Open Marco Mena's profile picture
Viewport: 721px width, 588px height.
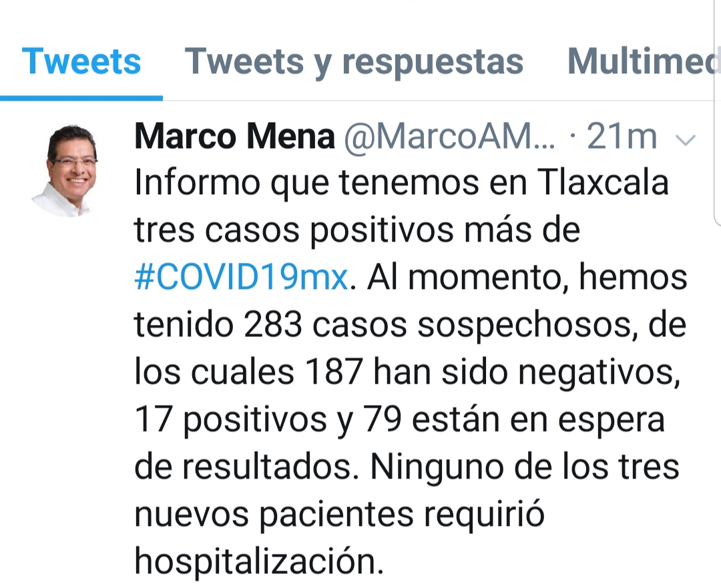[x=68, y=171]
